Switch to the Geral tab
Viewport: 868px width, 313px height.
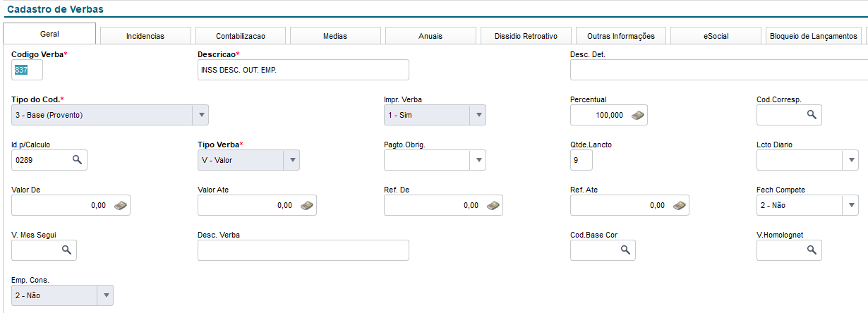coord(49,34)
